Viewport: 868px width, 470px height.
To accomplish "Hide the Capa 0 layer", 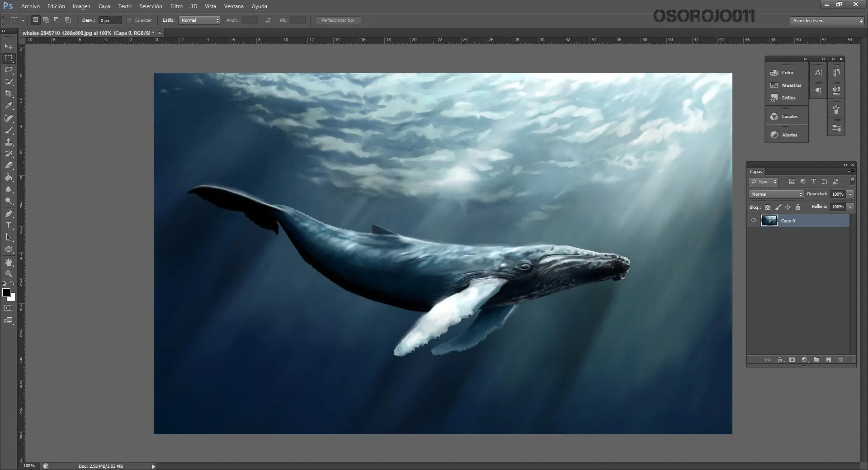I will point(754,221).
